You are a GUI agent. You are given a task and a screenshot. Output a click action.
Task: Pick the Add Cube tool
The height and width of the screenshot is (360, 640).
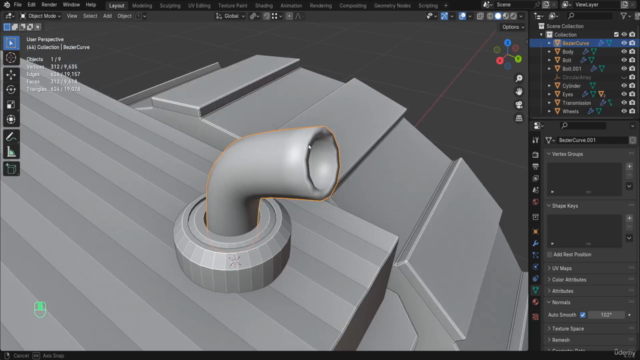click(11, 169)
